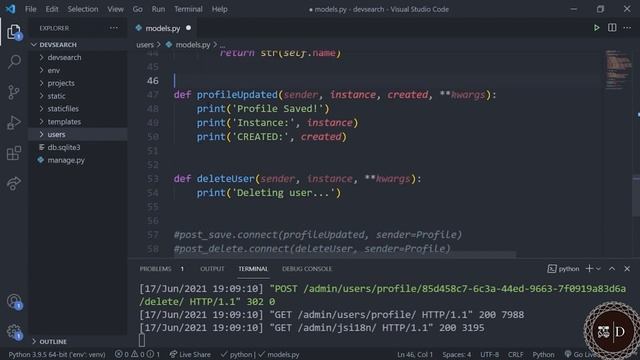Expand the templates folder
The width and height of the screenshot is (640, 360).
(x=78, y=122)
